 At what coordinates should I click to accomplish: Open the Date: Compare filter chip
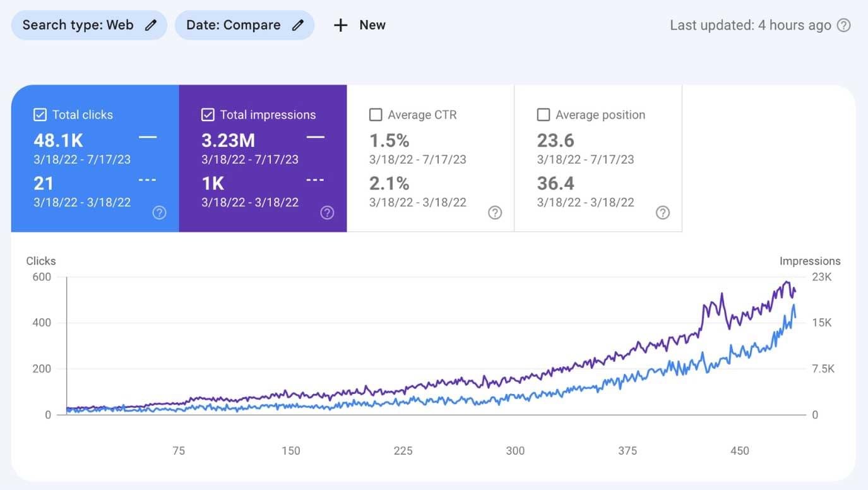click(x=234, y=25)
